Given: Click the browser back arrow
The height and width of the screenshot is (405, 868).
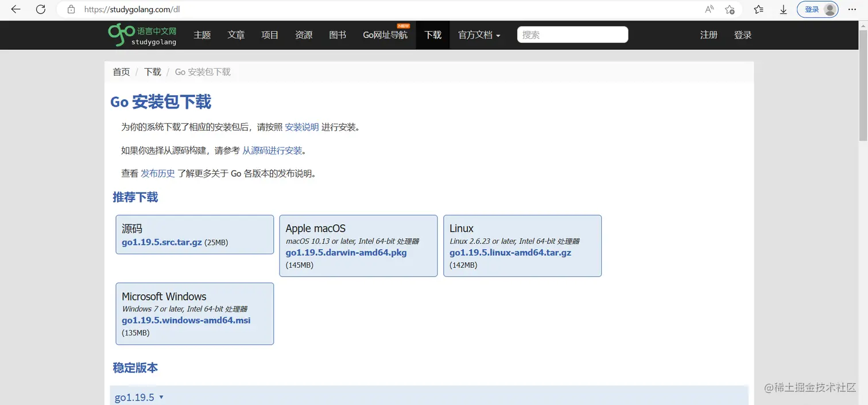Looking at the screenshot, I should coord(15,9).
